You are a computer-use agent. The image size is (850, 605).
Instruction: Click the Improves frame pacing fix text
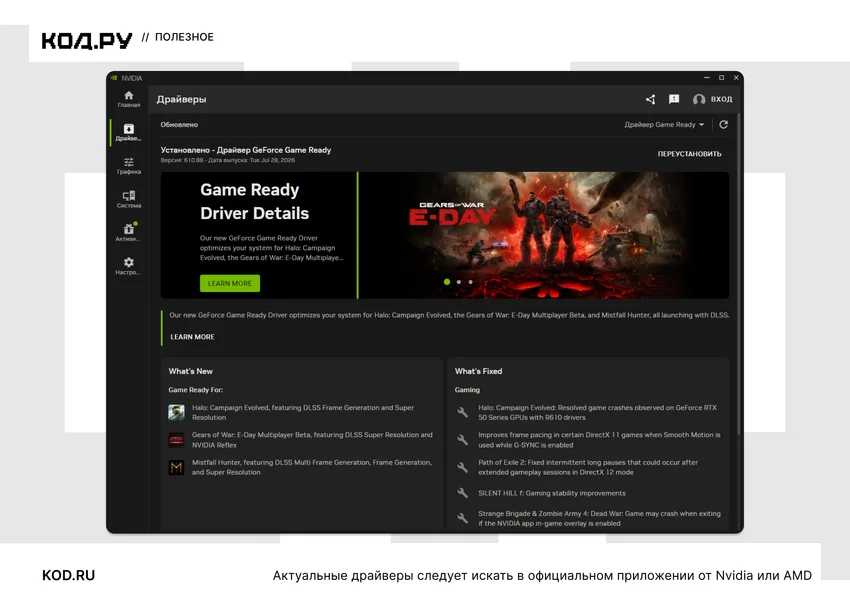(x=599, y=440)
